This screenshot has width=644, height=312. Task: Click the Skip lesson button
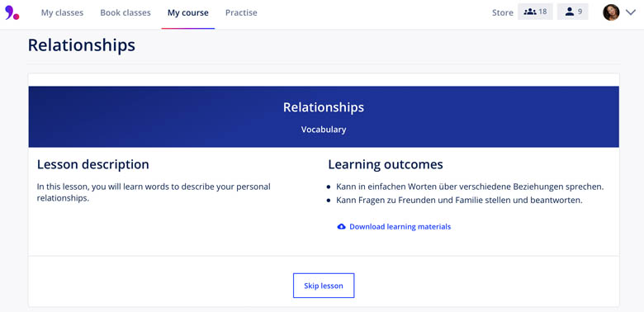(x=324, y=286)
